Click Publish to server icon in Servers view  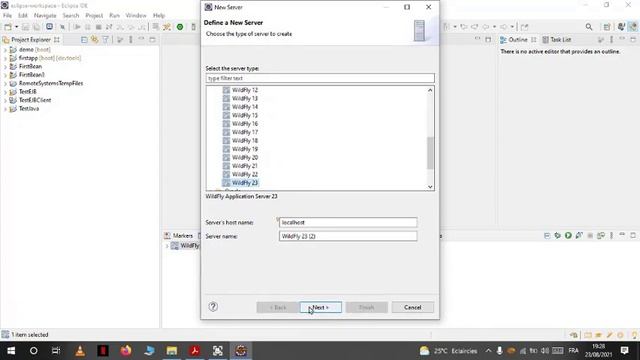(x=600, y=236)
